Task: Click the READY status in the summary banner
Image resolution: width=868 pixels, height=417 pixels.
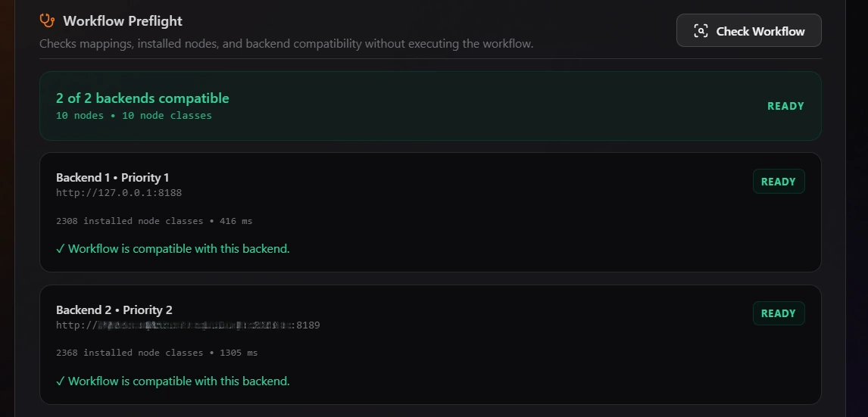Action: tap(785, 106)
